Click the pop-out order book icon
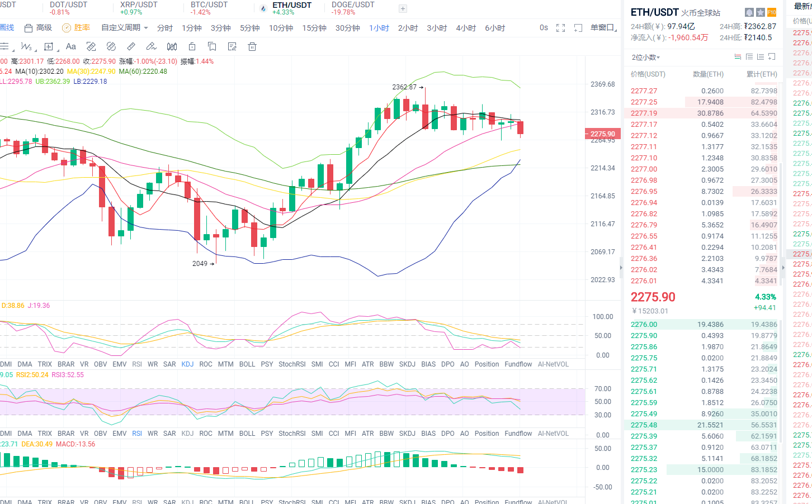 pos(772,57)
